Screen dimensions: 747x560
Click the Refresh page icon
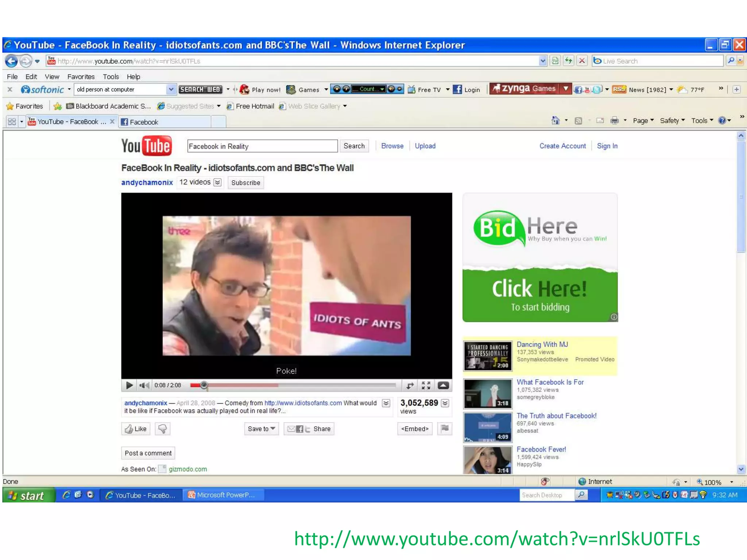tap(569, 61)
